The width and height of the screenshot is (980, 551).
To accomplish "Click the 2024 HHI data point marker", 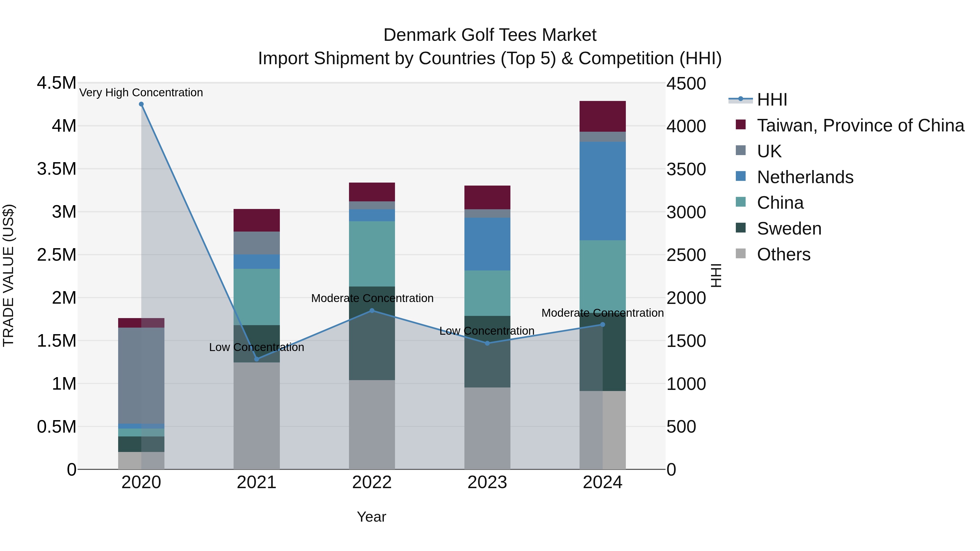I will [603, 325].
